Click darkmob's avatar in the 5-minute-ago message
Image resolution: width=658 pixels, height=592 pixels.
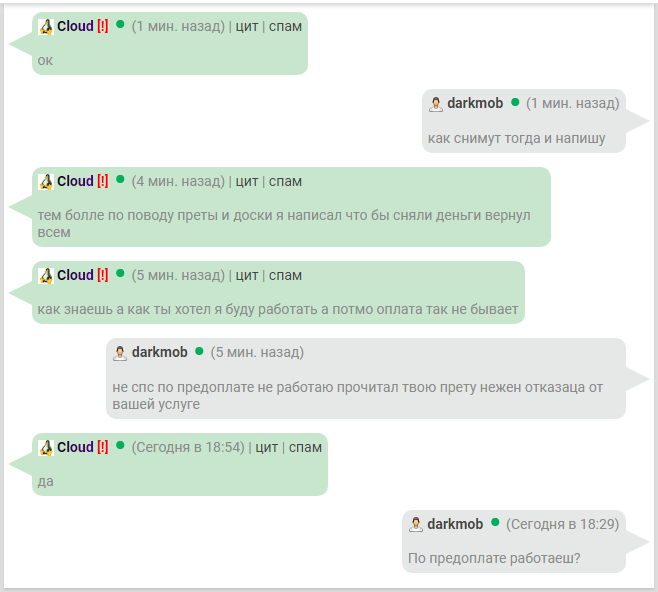point(119,353)
